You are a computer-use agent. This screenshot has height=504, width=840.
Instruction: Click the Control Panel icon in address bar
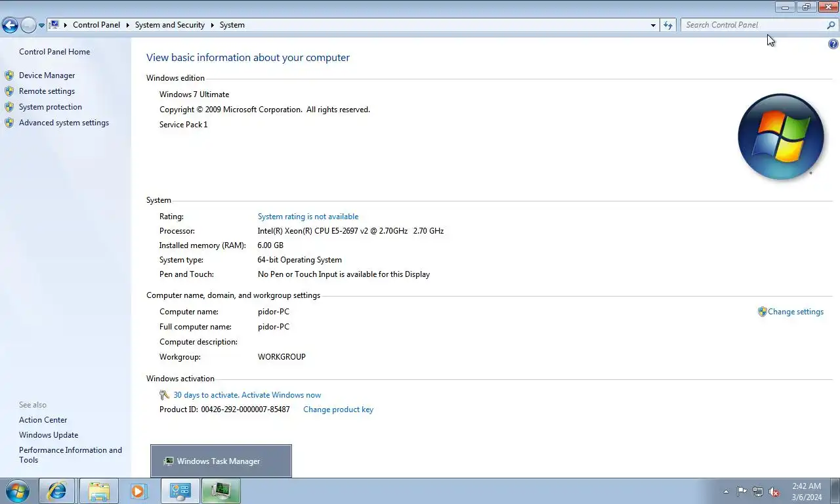pyautogui.click(x=54, y=25)
